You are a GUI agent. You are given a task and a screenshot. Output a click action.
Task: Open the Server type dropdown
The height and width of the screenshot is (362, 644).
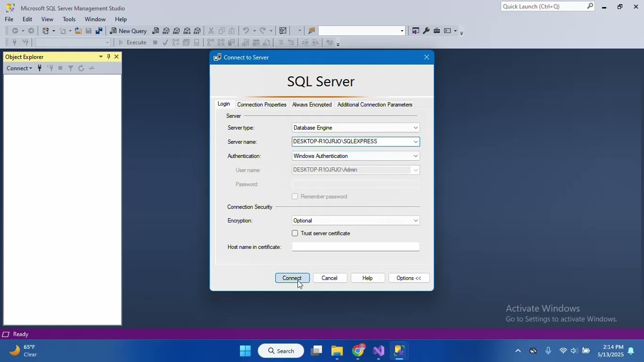click(x=416, y=128)
